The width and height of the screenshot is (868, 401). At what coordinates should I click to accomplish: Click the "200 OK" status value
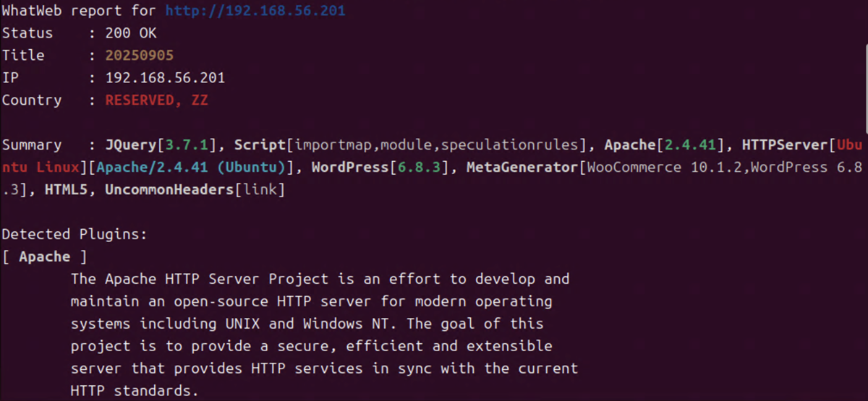(x=131, y=33)
